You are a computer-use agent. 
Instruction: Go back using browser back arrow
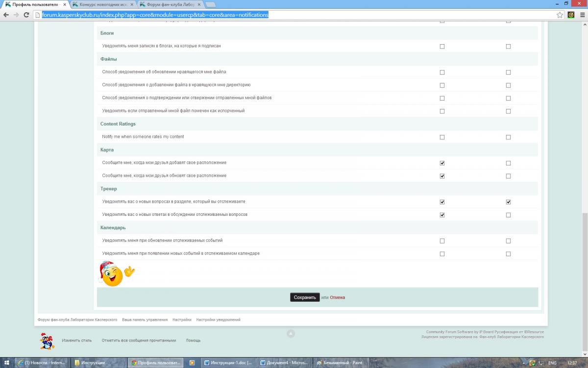tap(6, 15)
